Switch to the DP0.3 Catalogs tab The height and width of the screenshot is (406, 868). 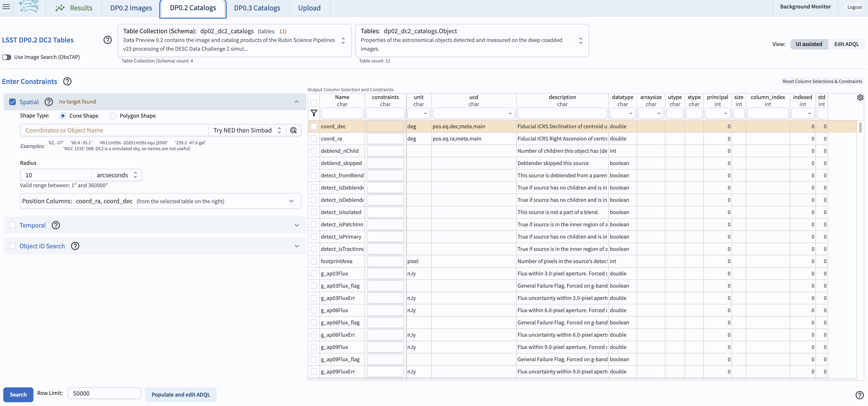pos(257,8)
